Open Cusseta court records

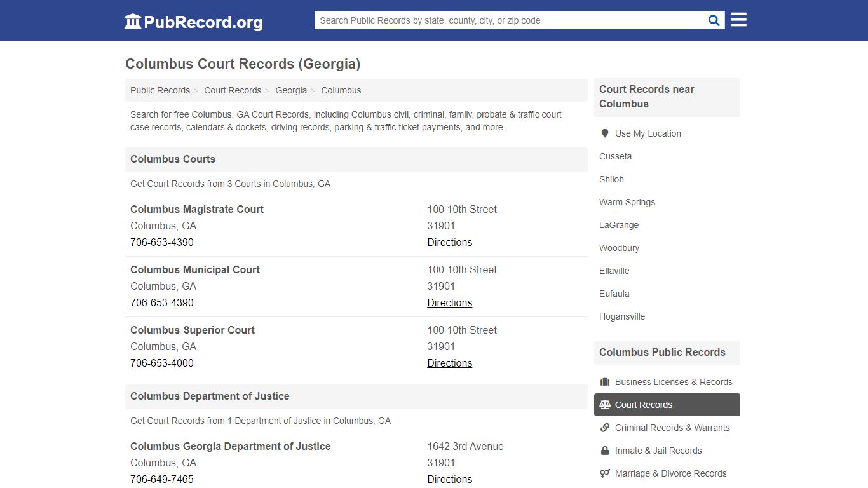[x=615, y=156]
